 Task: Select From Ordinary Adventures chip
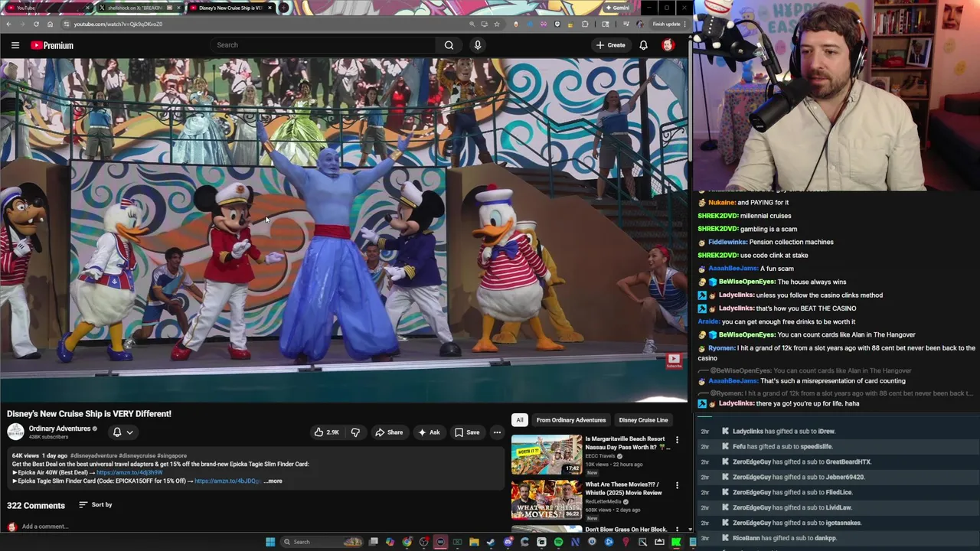(x=571, y=420)
